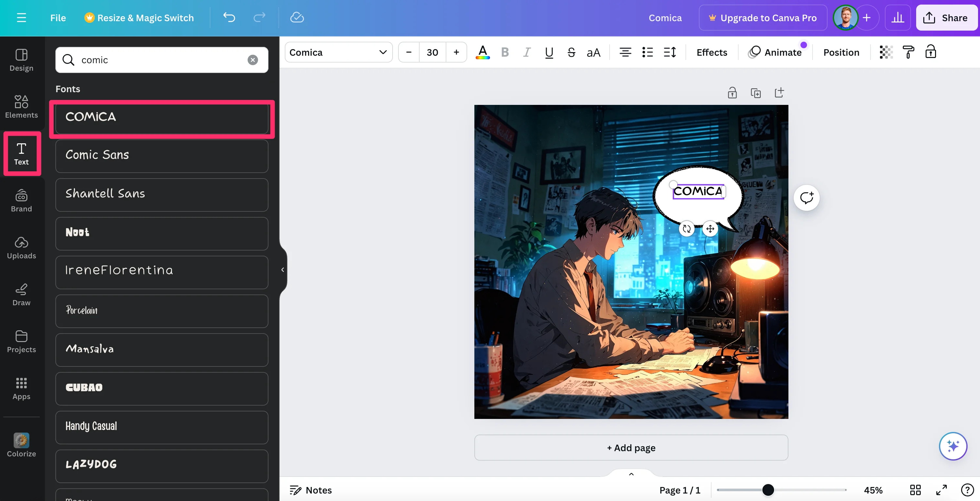The height and width of the screenshot is (501, 980).
Task: Click the list bullet formatting icon
Action: pyautogui.click(x=647, y=52)
